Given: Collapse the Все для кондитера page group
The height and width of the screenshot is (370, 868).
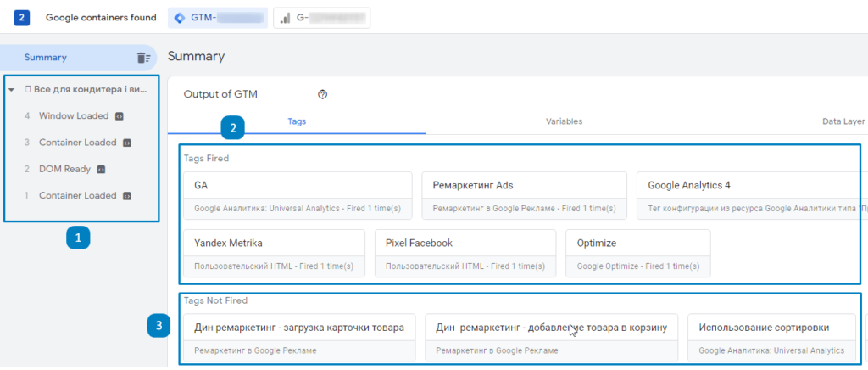Looking at the screenshot, I should 12,90.
